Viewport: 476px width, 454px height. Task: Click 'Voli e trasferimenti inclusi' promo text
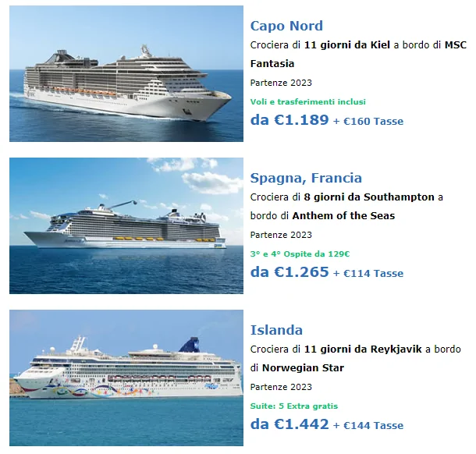click(307, 101)
